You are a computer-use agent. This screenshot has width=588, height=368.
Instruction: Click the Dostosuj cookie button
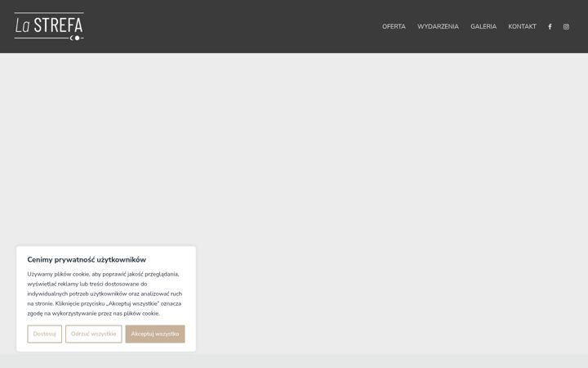[x=45, y=334]
